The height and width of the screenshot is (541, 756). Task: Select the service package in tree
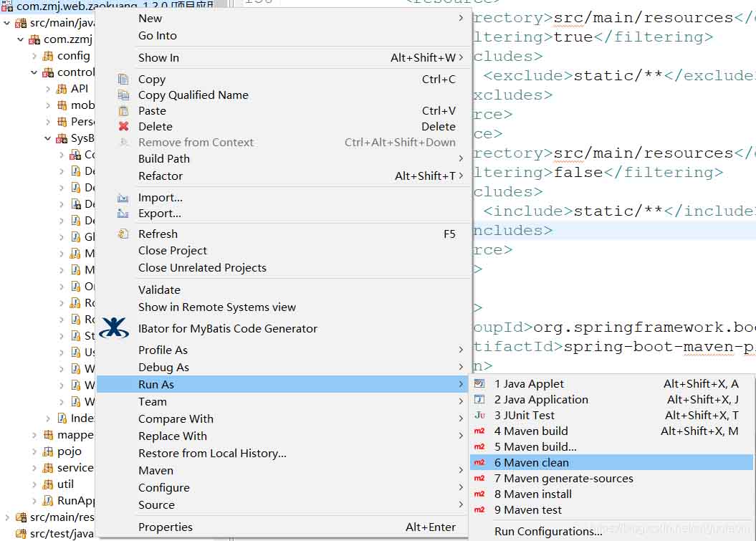pyautogui.click(x=75, y=468)
